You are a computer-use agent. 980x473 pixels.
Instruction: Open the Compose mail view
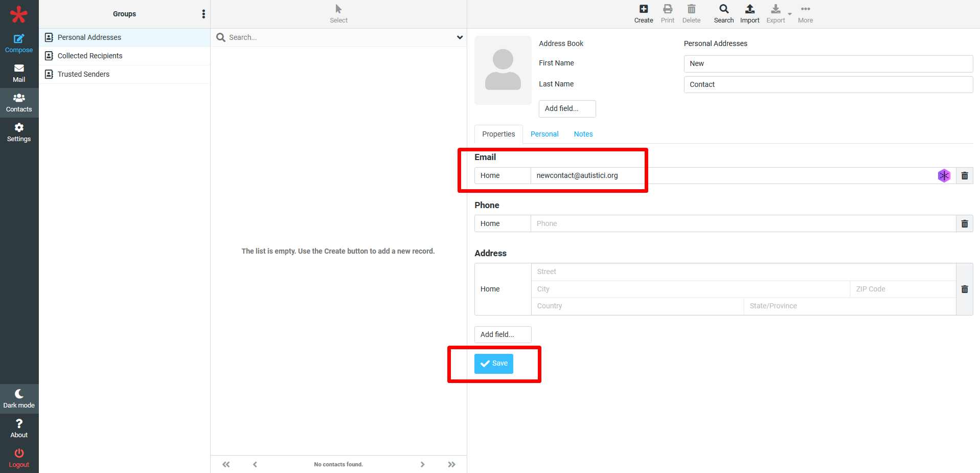[19, 43]
